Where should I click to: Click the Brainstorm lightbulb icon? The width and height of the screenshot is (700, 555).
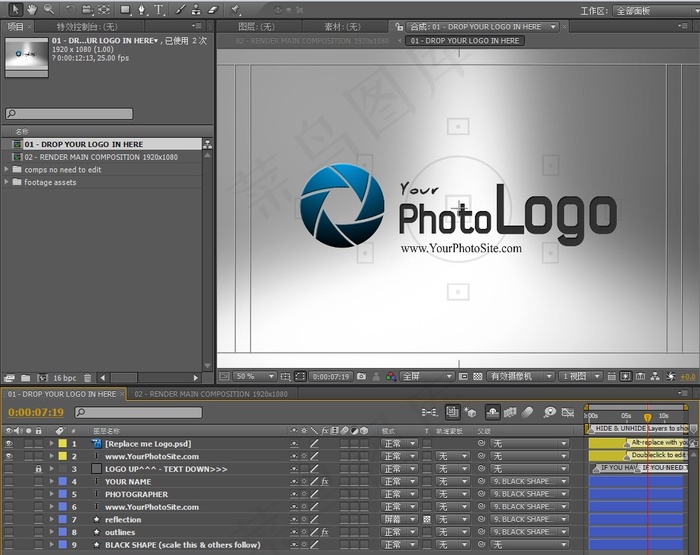point(550,412)
